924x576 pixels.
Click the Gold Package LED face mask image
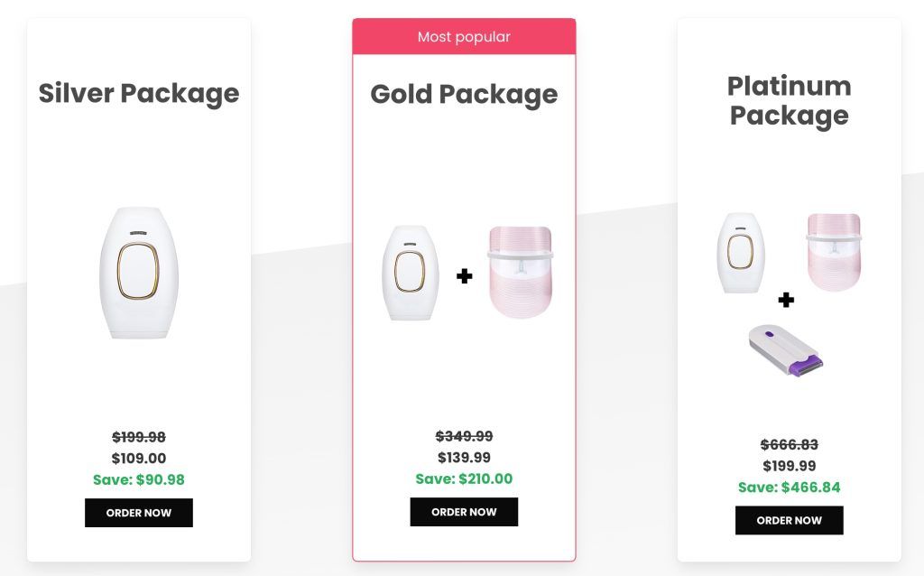click(x=520, y=273)
